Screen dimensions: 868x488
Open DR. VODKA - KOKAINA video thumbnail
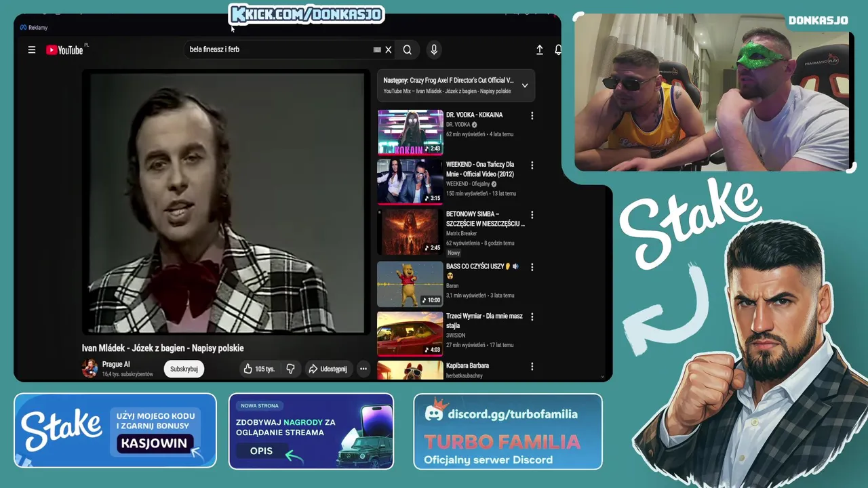410,132
